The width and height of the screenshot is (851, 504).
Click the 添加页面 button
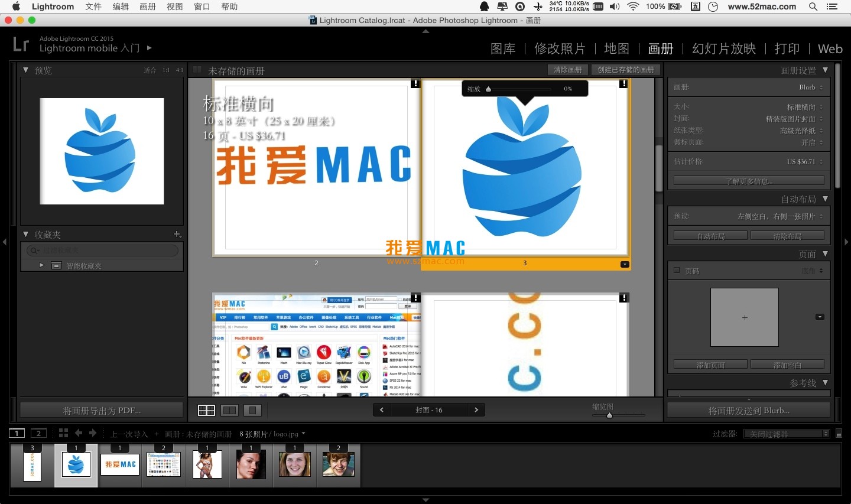pyautogui.click(x=710, y=365)
